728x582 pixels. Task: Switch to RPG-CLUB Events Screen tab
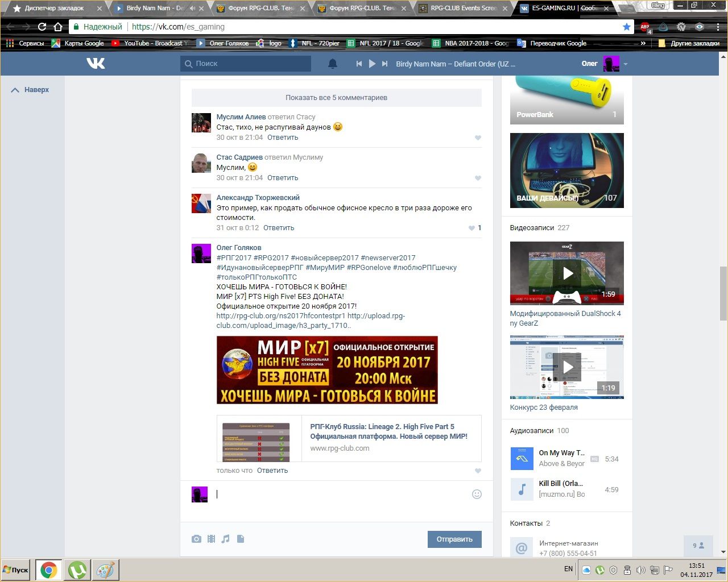[x=462, y=9]
